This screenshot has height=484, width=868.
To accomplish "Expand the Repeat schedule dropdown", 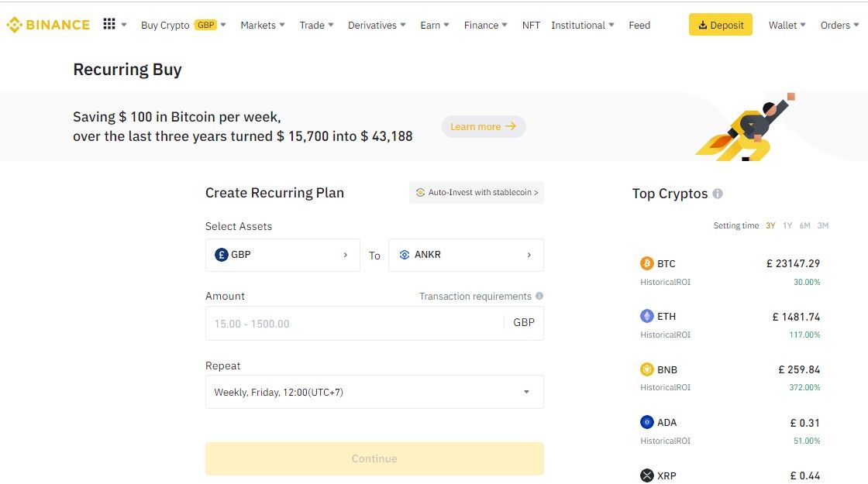I will [375, 392].
